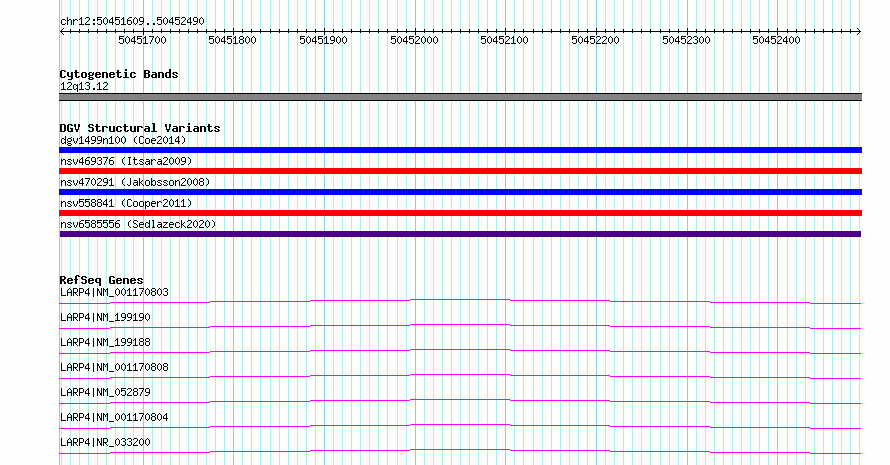The image size is (890, 465).
Task: Open transcript LARP4|NM_052879
Action: point(105,392)
